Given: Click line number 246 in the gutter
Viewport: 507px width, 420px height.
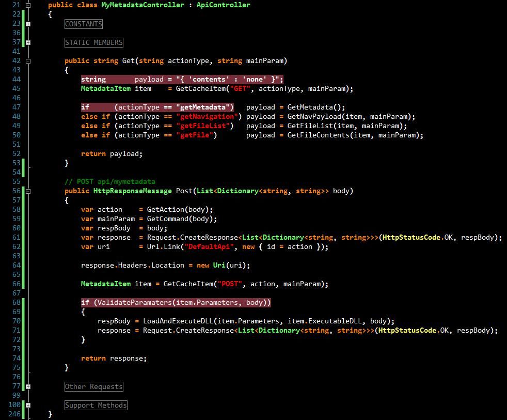Looking at the screenshot, I should [x=14, y=414].
